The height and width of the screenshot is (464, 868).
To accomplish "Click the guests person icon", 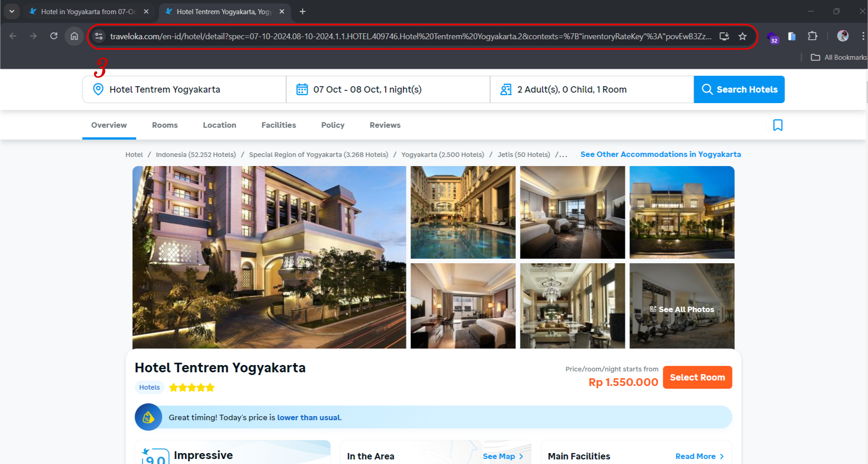I will [x=506, y=89].
